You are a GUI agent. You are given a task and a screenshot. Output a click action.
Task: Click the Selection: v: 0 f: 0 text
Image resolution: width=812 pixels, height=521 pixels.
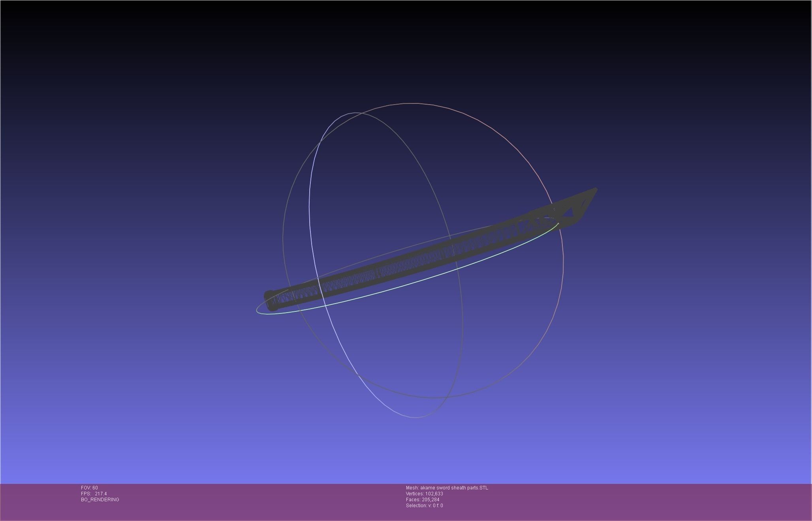click(x=424, y=506)
